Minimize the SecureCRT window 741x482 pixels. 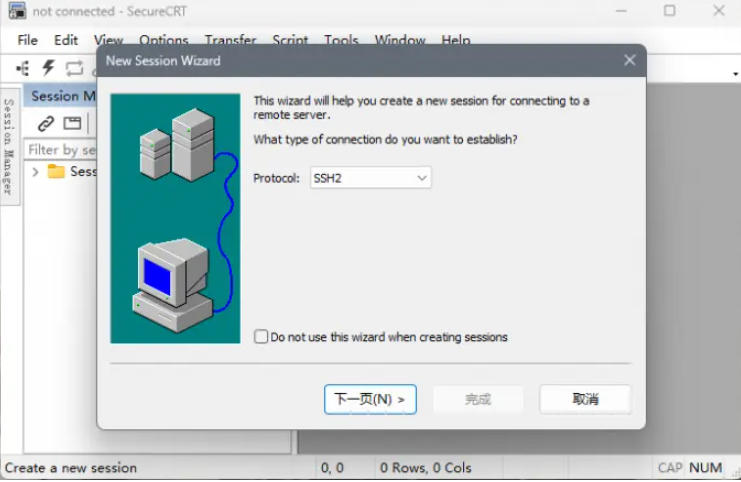click(x=621, y=10)
